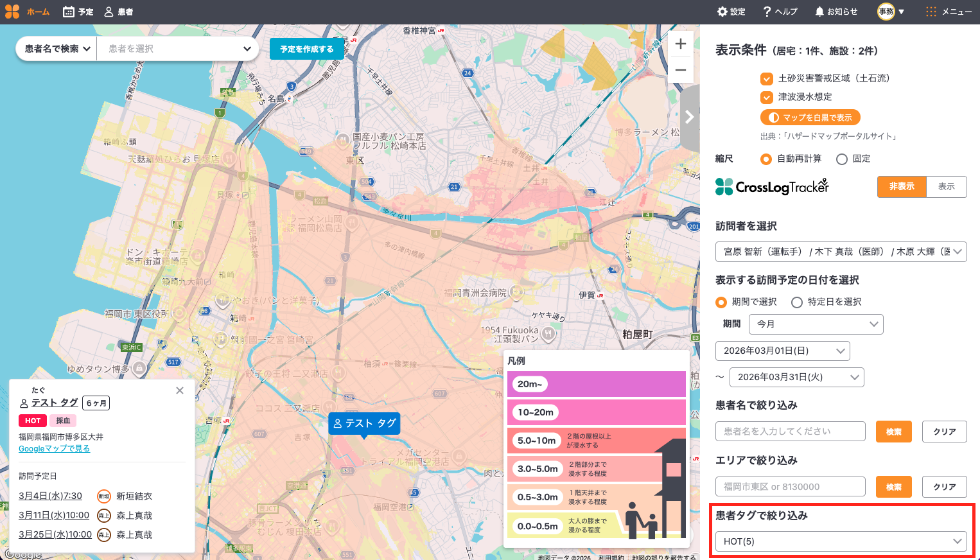The width and height of the screenshot is (980, 560).
Task: Select 自動再計算 scale option
Action: [766, 159]
